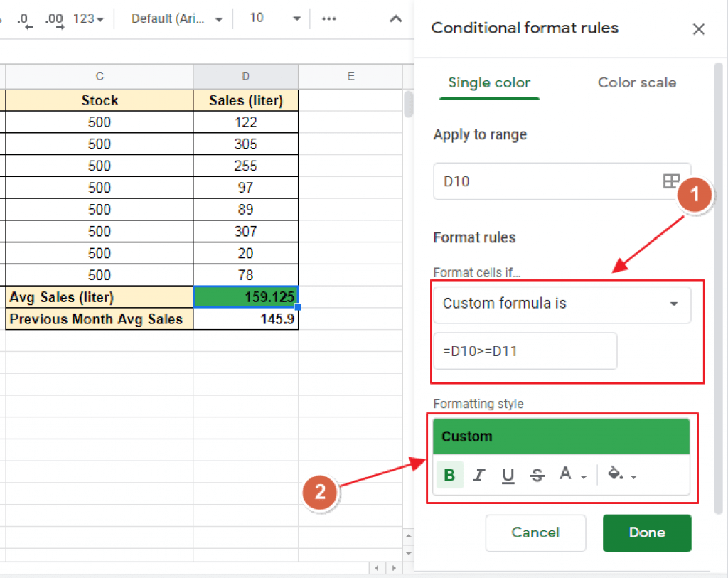Select the Single color tab
This screenshot has width=728, height=578.
[x=489, y=83]
